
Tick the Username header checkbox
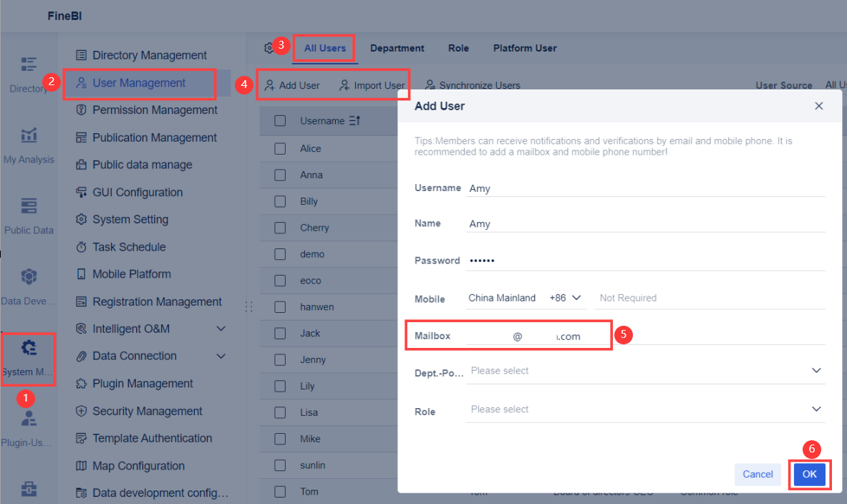280,121
